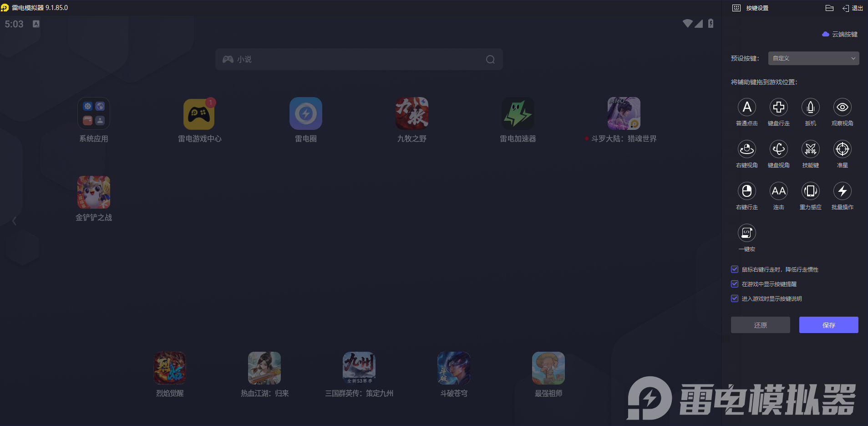868x426 pixels.
Task: Select the 重力感应 phone icon
Action: tap(810, 191)
